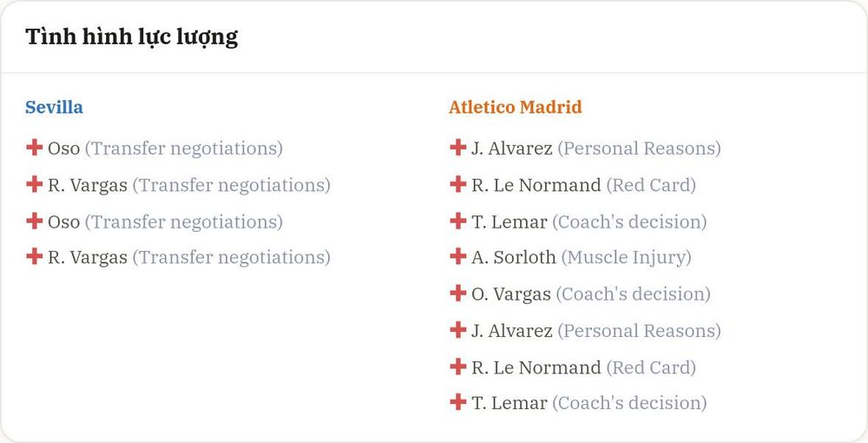Click the red cross beside O. Vargas
The width and height of the screenshot is (868, 443).
(457, 293)
